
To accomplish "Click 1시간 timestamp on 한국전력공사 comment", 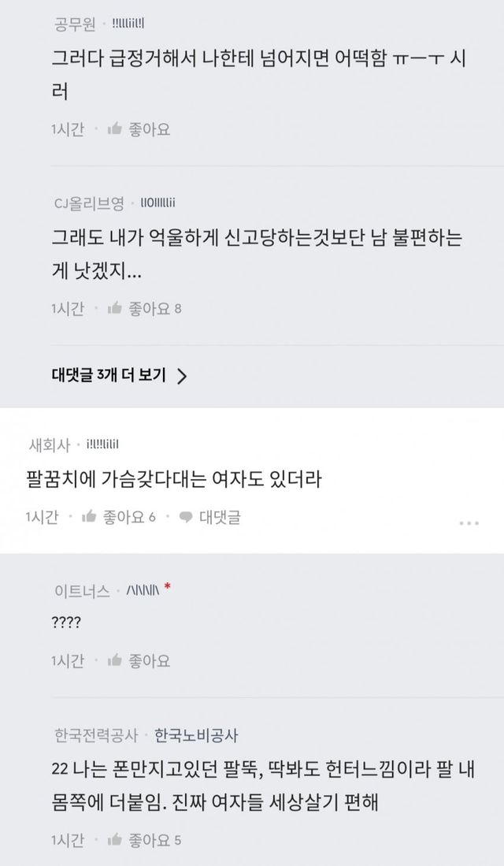I will pyautogui.click(x=67, y=840).
